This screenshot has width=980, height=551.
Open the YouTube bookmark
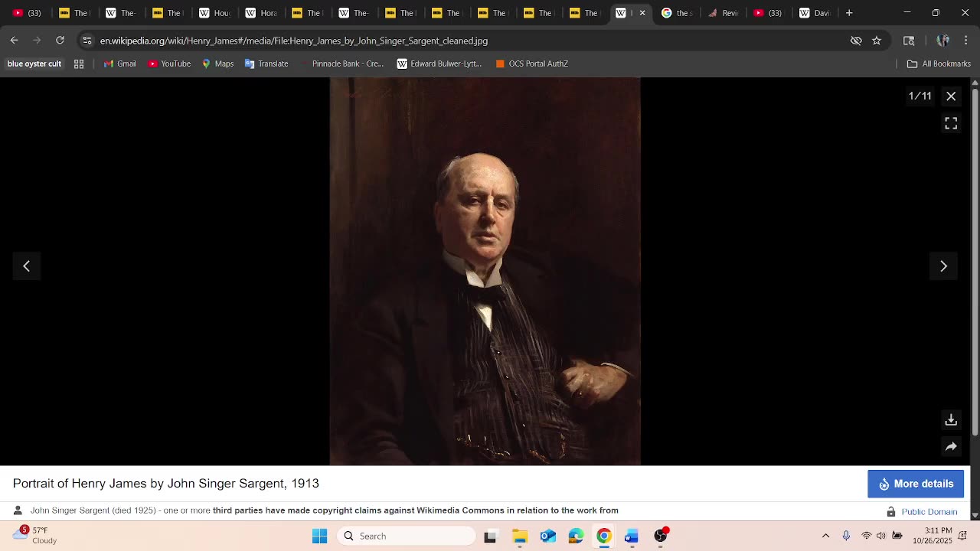(x=169, y=64)
